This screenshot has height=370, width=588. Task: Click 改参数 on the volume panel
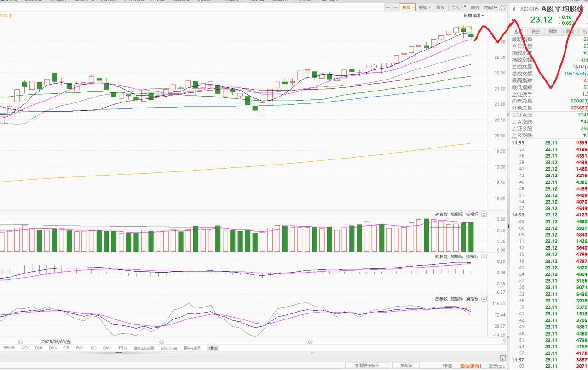click(x=441, y=215)
